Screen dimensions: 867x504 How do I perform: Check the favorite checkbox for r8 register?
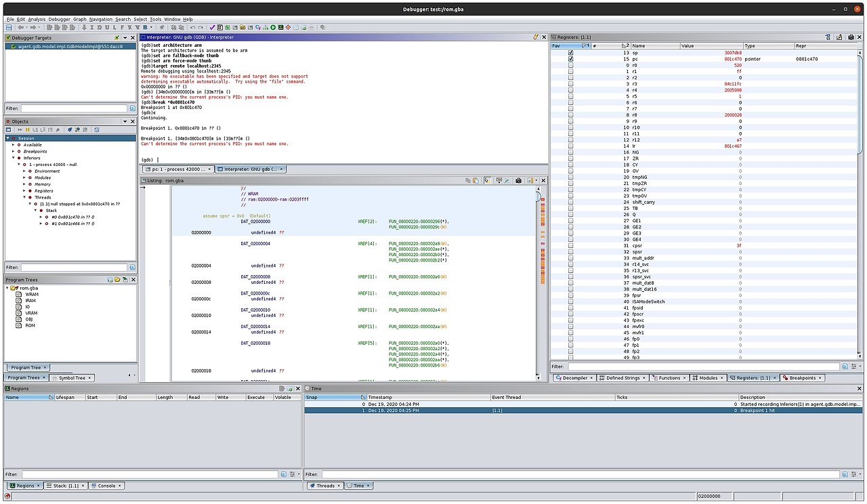(570, 116)
